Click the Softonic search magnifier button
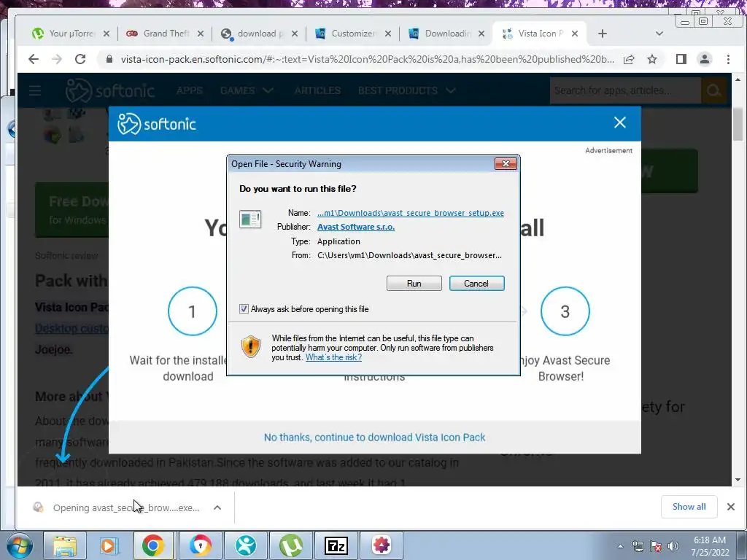The height and width of the screenshot is (560, 747). pyautogui.click(x=713, y=90)
